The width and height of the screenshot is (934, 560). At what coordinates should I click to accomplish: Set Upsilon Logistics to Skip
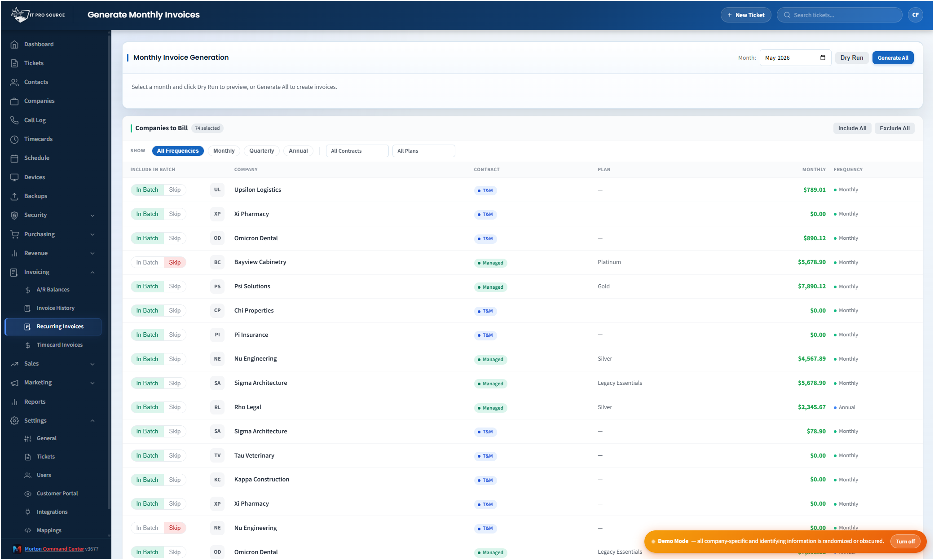click(175, 190)
